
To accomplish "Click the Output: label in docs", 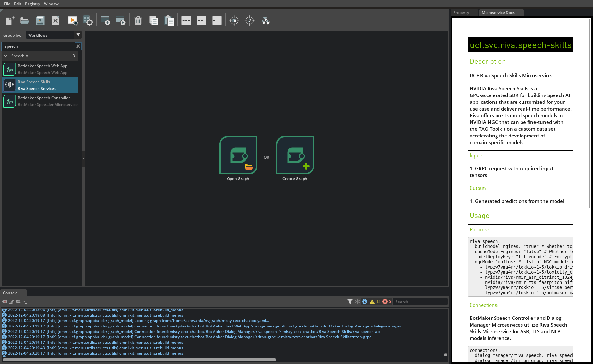I will (x=478, y=188).
